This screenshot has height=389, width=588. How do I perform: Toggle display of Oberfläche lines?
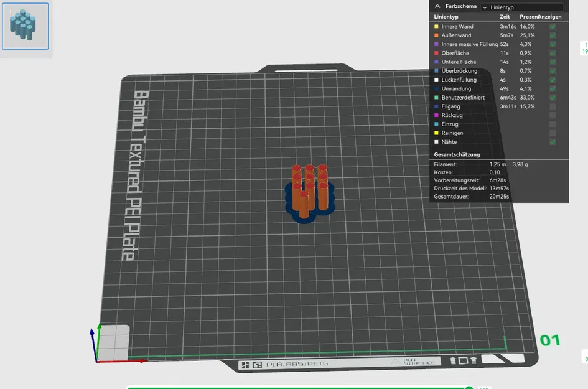click(x=553, y=54)
